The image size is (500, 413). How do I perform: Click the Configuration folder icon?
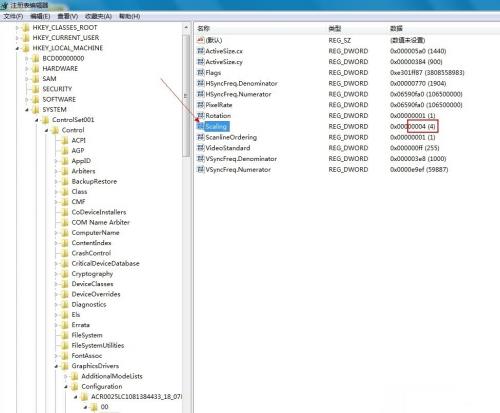coord(75,387)
